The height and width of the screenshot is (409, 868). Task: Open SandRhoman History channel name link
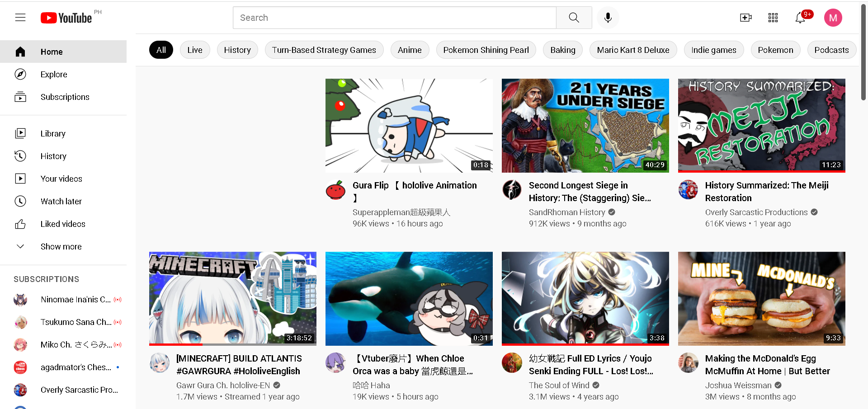pyautogui.click(x=567, y=212)
